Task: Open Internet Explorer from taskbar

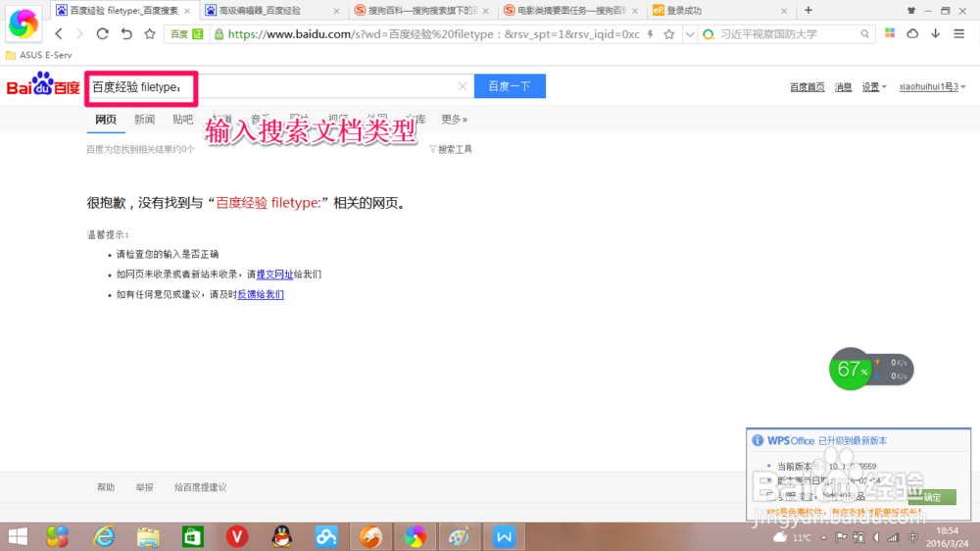Action: tap(104, 536)
